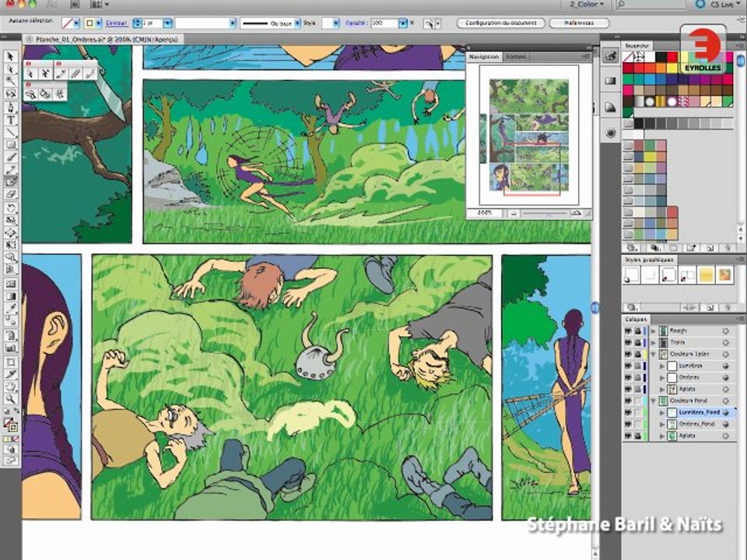This screenshot has width=747, height=560.
Task: Select the Zoom magnifier tool
Action: 11,399
